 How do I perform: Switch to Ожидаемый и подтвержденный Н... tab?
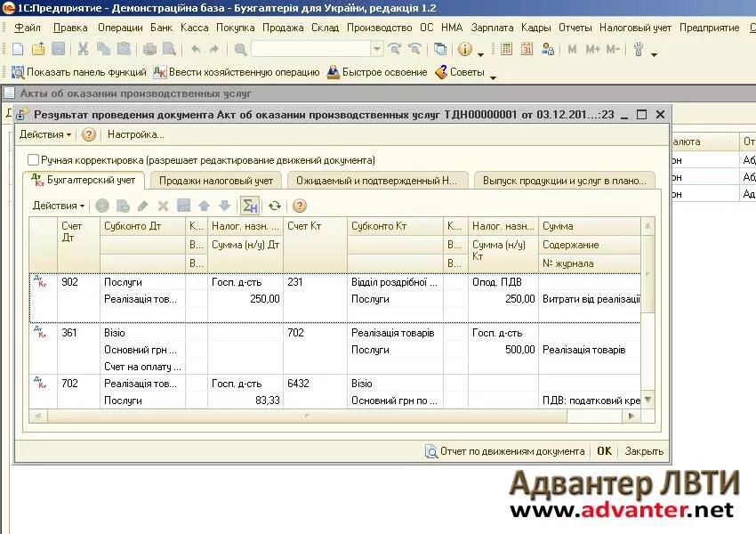tap(376, 181)
